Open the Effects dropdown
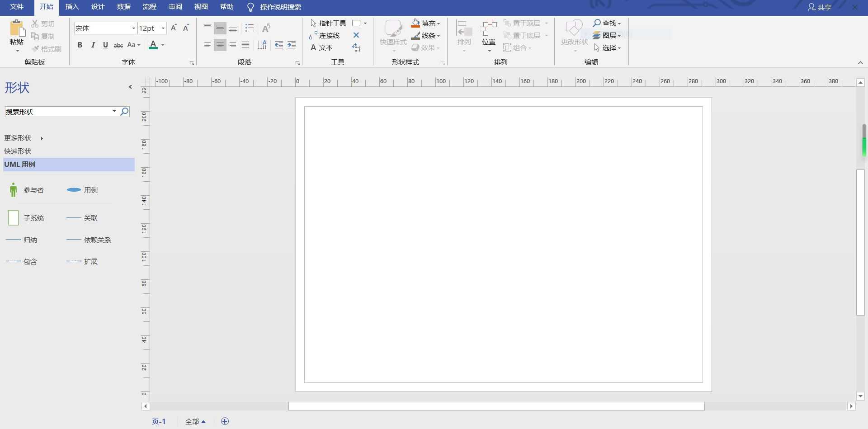868x429 pixels. pyautogui.click(x=425, y=47)
